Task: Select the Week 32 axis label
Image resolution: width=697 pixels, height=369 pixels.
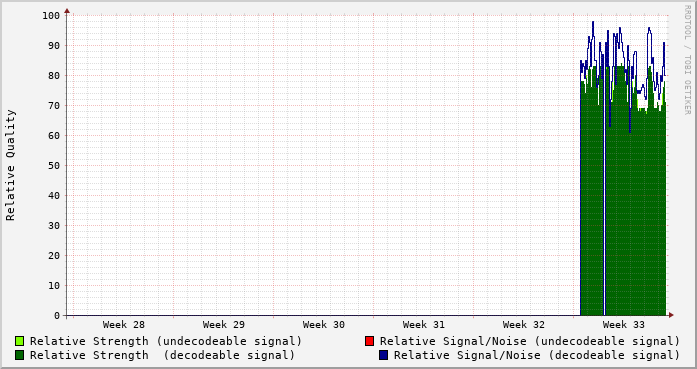Action: pyautogui.click(x=524, y=325)
